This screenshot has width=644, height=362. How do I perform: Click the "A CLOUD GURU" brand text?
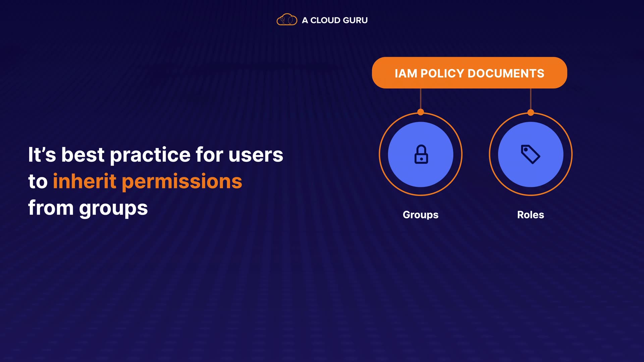[x=334, y=20]
